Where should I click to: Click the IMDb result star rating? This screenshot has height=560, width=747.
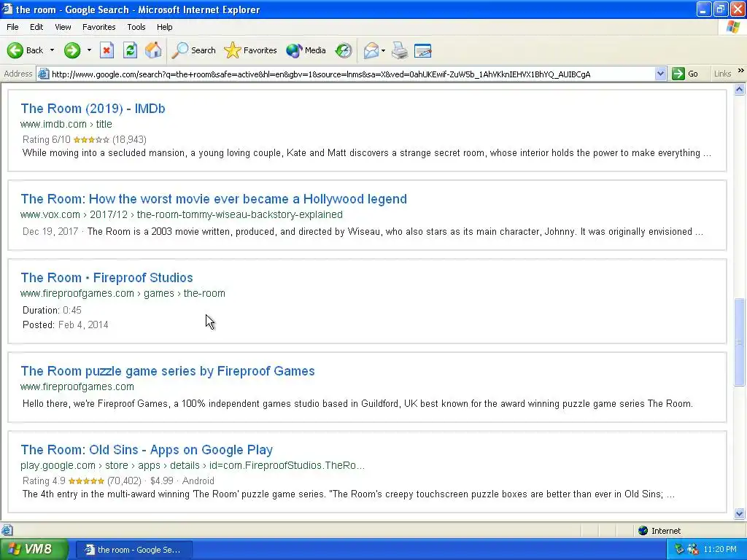[x=91, y=140]
